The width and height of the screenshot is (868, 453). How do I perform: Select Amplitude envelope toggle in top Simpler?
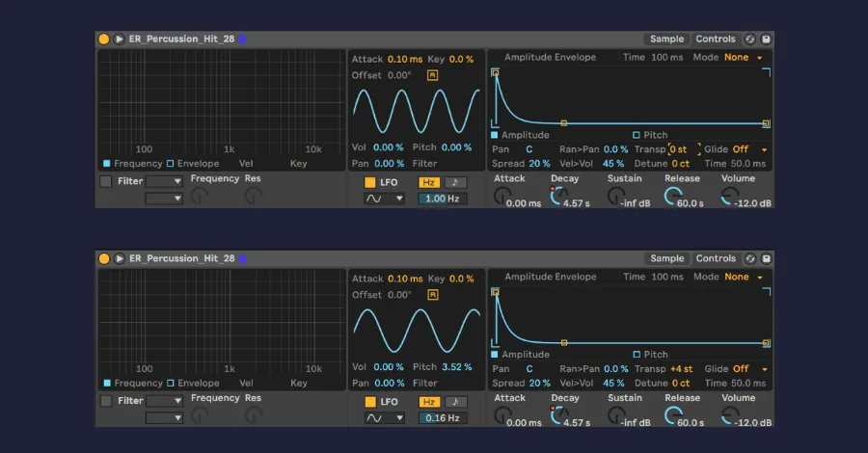click(495, 134)
